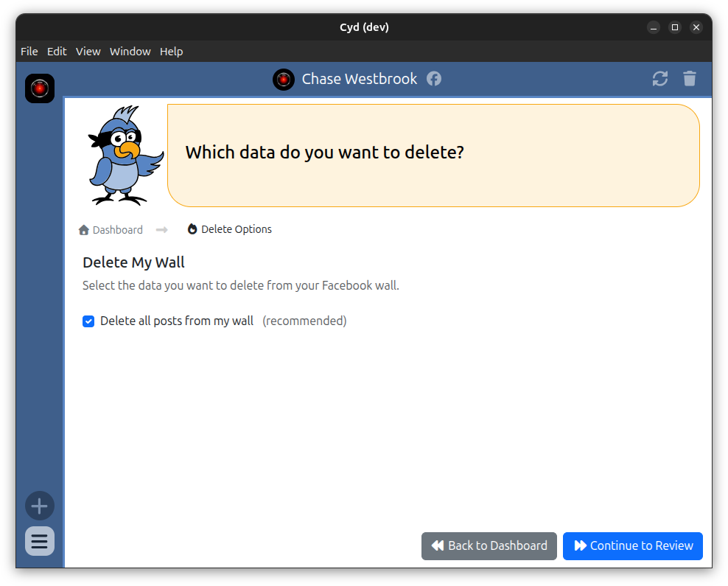Open the File menu
Viewport: 728px width, 586px height.
click(29, 52)
